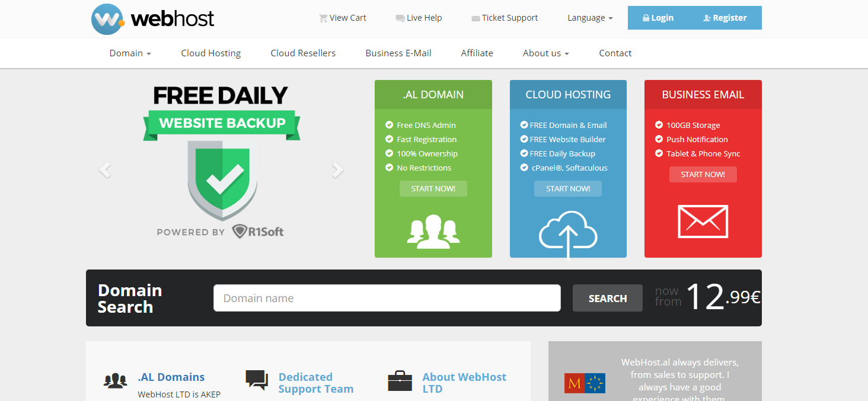Click the people icon in .AL Domain card
Viewport: 868px width, 401px height.
pyautogui.click(x=433, y=231)
